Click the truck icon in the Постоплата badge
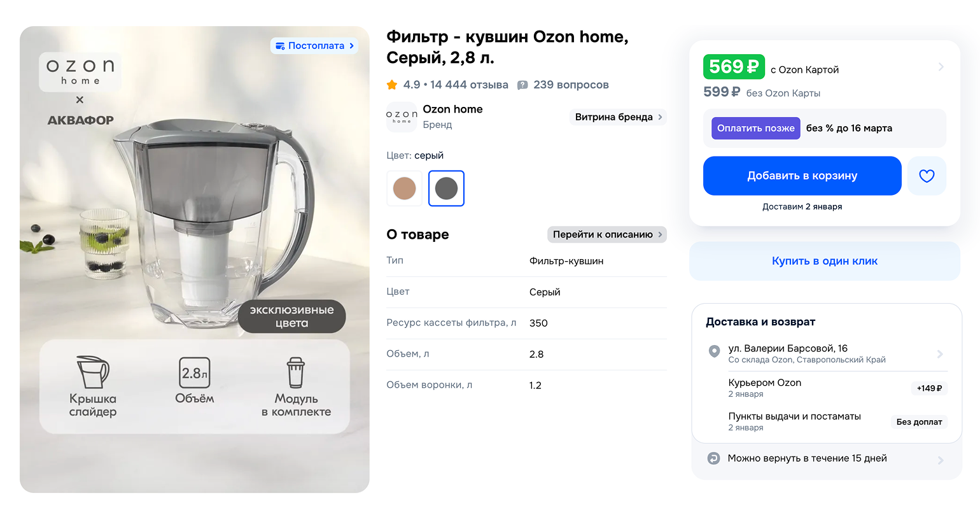 coord(280,45)
